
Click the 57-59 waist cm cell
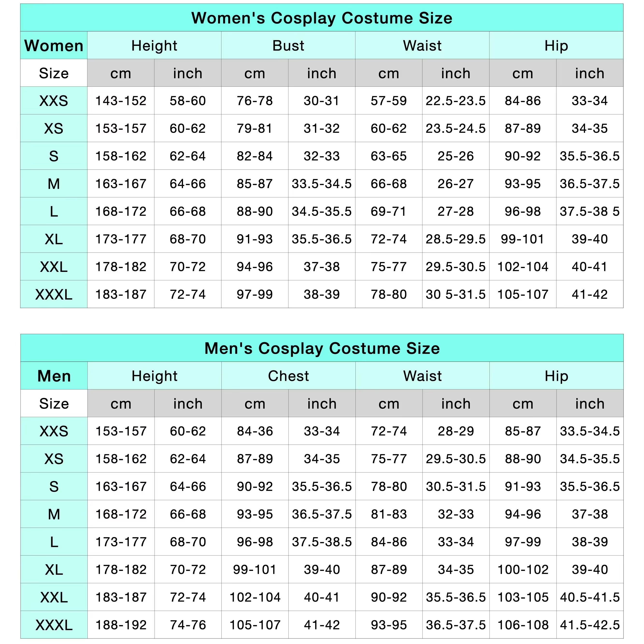(x=388, y=101)
